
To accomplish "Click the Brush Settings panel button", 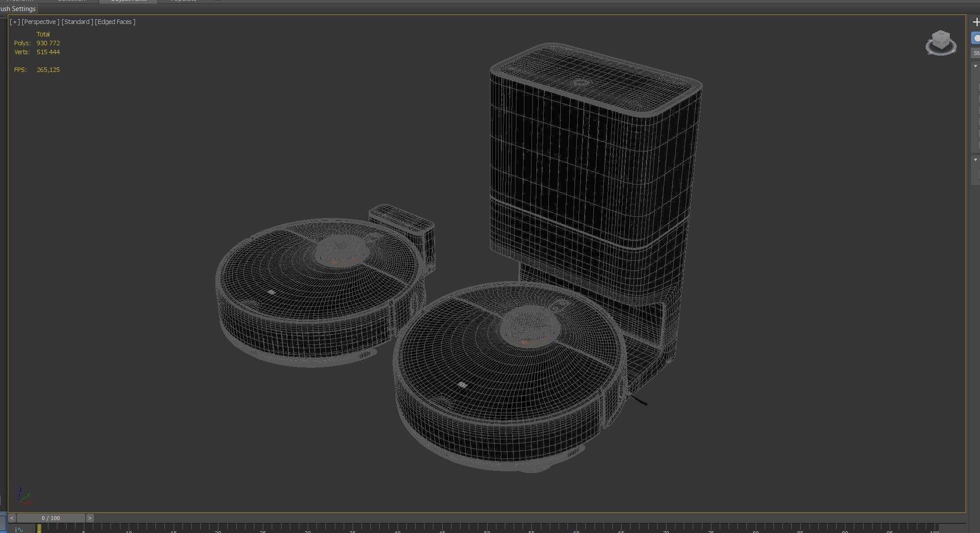I will [x=18, y=9].
